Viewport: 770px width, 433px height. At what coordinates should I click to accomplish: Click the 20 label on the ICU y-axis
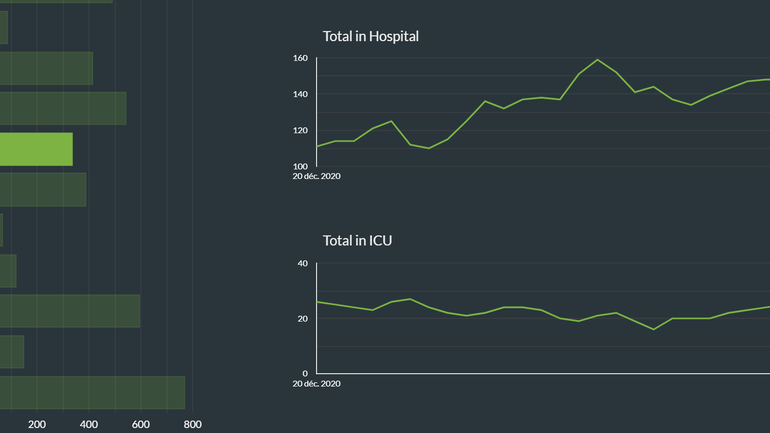coord(303,319)
